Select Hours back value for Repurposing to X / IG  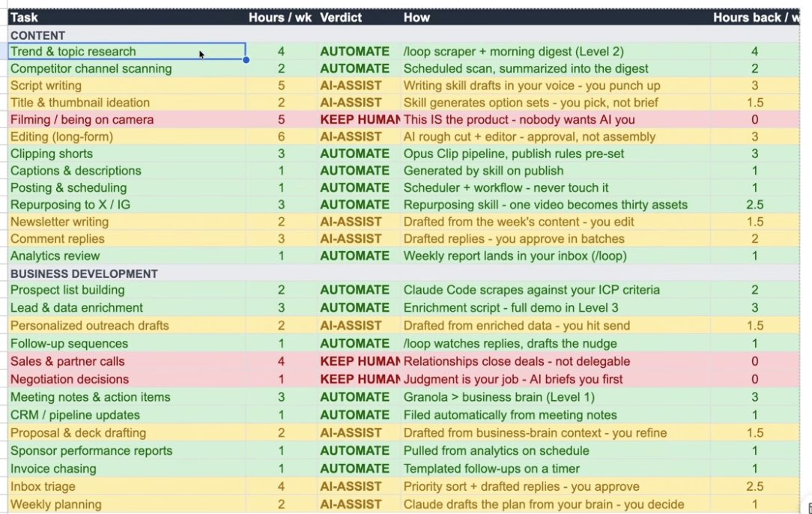tap(755, 205)
